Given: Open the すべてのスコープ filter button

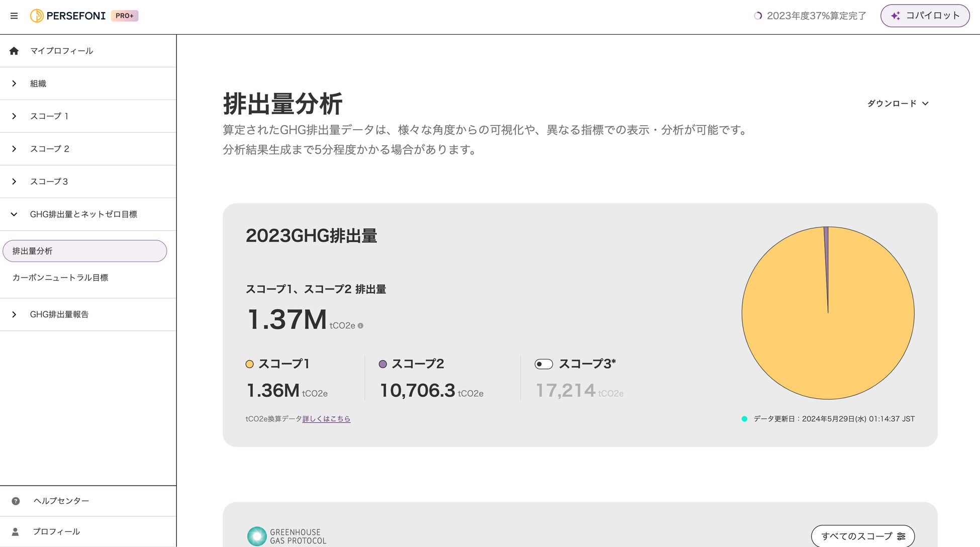Looking at the screenshot, I should [856, 536].
